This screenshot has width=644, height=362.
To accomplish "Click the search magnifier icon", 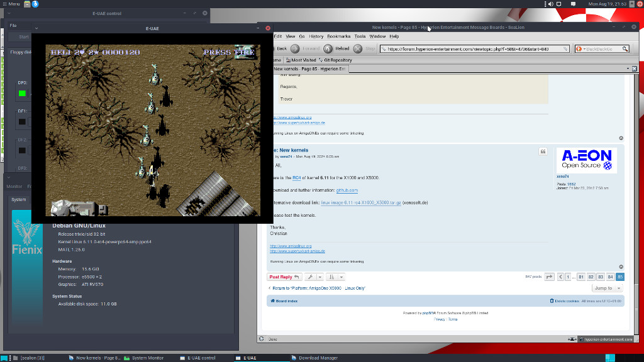I will (625, 49).
